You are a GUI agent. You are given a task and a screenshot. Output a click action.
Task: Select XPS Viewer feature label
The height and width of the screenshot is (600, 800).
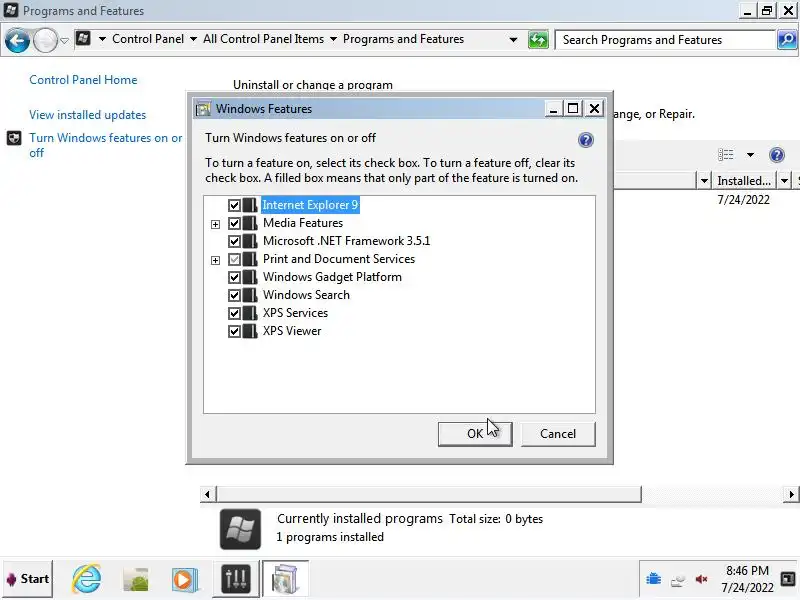click(292, 331)
